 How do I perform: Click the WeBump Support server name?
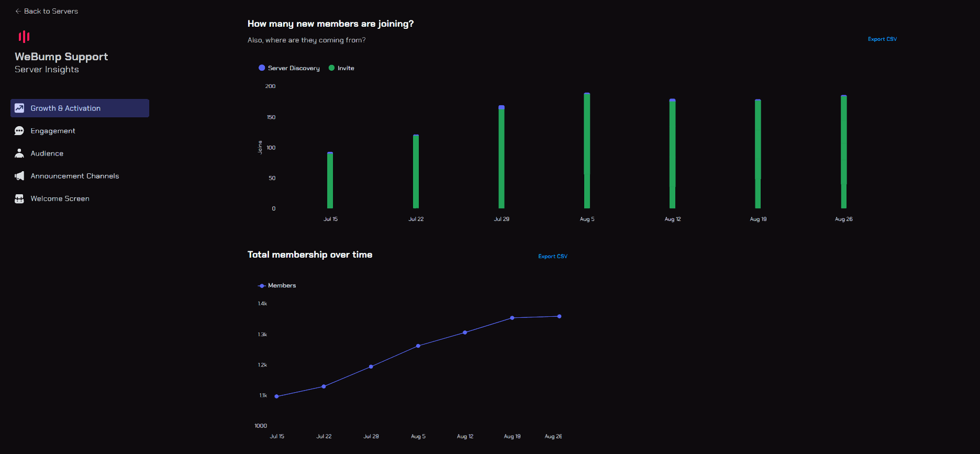coord(61,57)
